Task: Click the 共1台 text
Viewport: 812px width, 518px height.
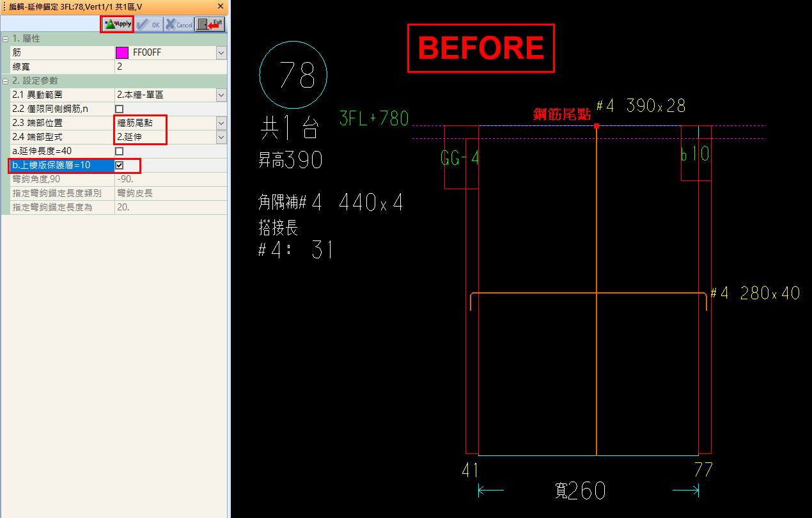Action: click(x=288, y=129)
